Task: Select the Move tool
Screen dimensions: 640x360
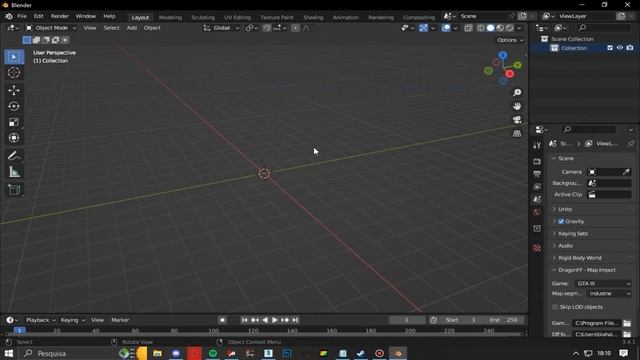Action: [14, 90]
